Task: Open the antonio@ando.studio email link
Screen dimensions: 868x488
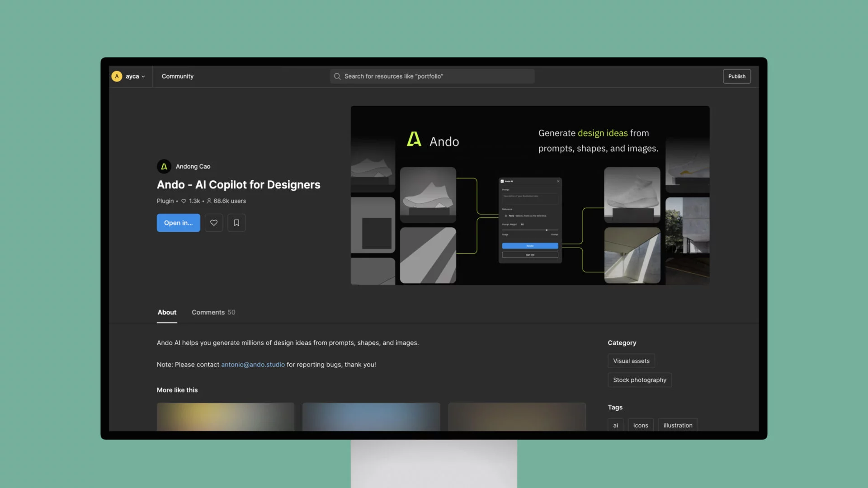Action: tap(253, 365)
